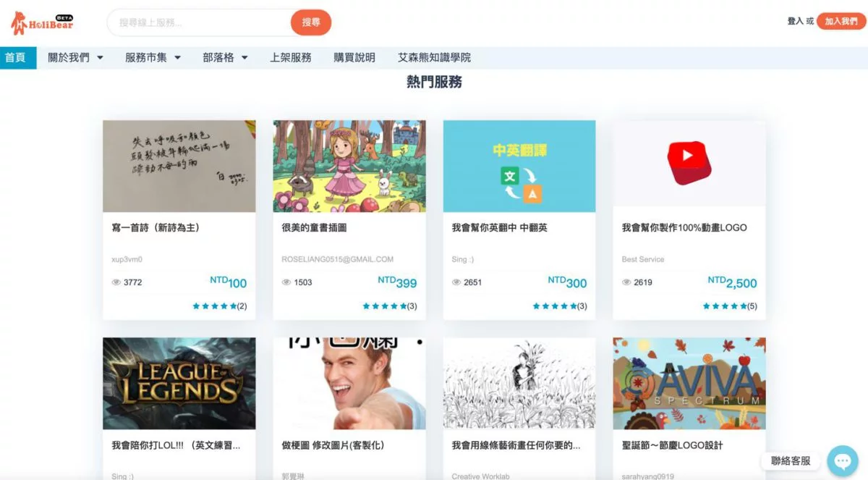
Task: Click star rating of 寫一首詩 service
Action: (x=214, y=306)
